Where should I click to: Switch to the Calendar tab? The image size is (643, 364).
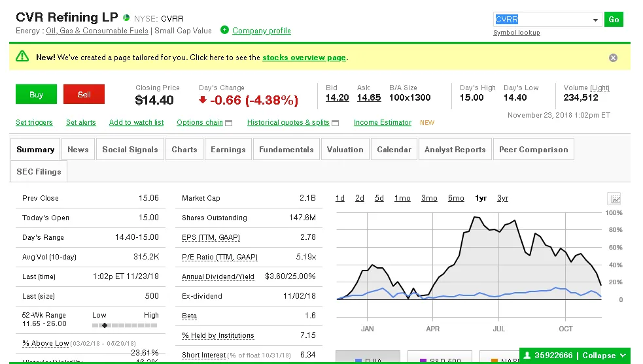click(394, 150)
